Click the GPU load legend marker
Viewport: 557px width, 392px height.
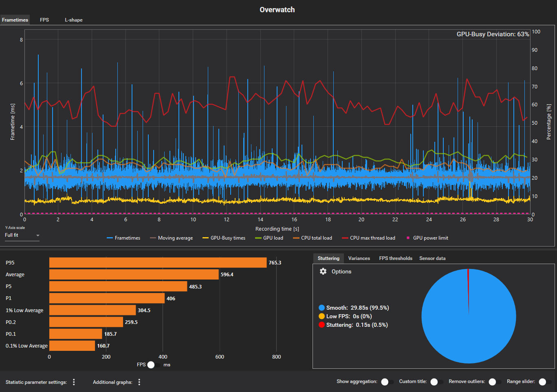click(258, 238)
